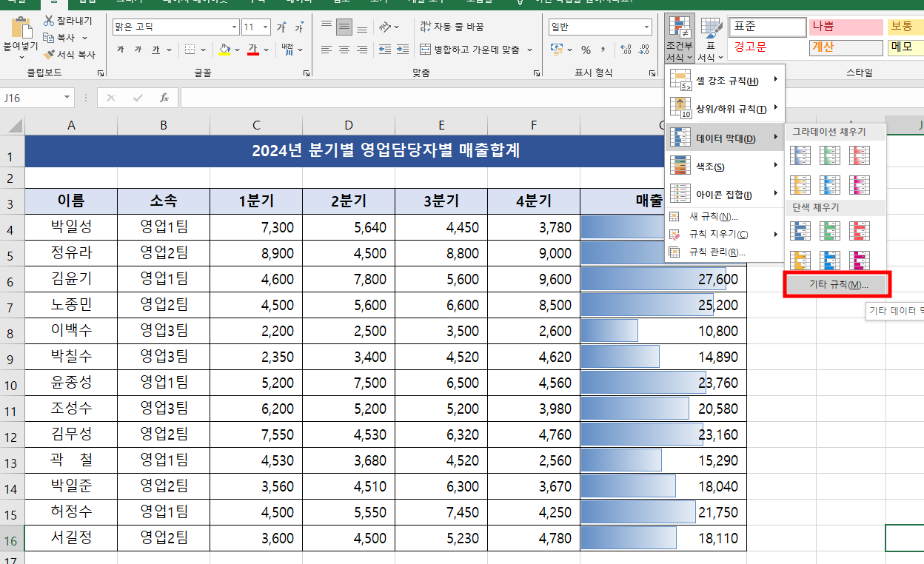The width and height of the screenshot is (924, 564).
Task: Toggle bold (가) formatting
Action: [120, 50]
